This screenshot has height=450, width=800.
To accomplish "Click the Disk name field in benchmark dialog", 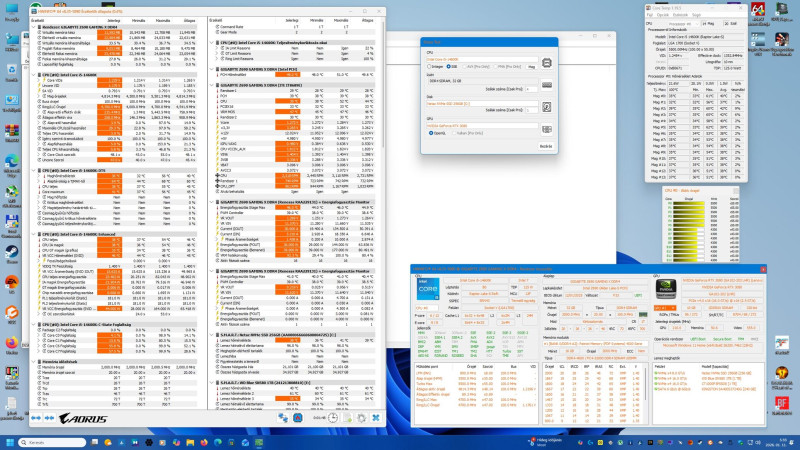I will (482, 104).
